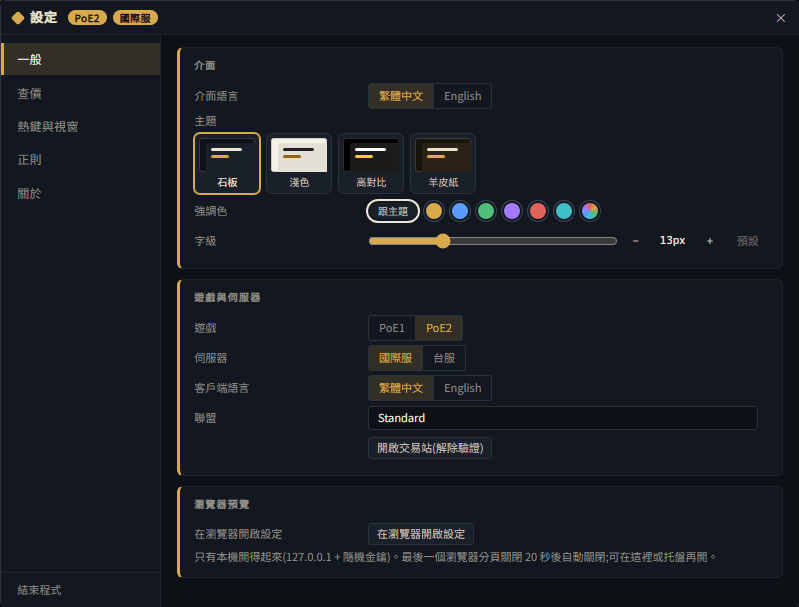
Task: Increase font size with plus button
Action: click(710, 241)
